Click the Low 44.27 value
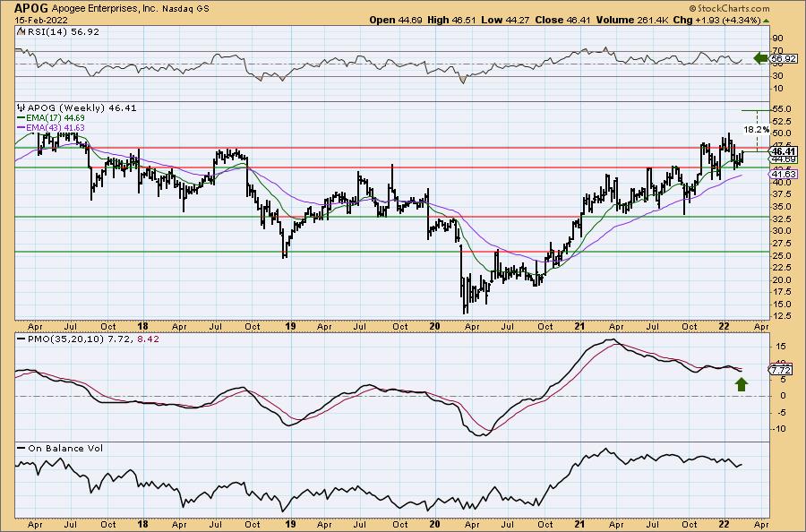806x532 pixels. tap(506, 20)
